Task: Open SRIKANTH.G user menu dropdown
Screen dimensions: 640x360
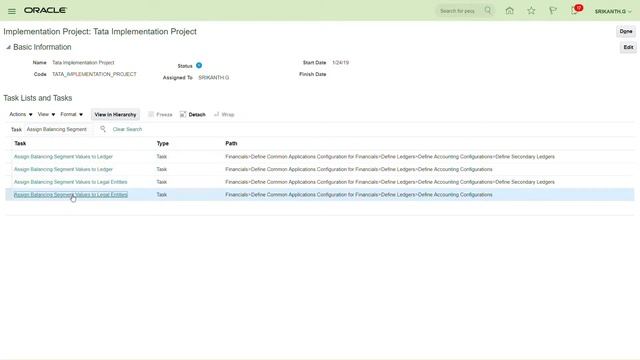Action: tap(613, 11)
